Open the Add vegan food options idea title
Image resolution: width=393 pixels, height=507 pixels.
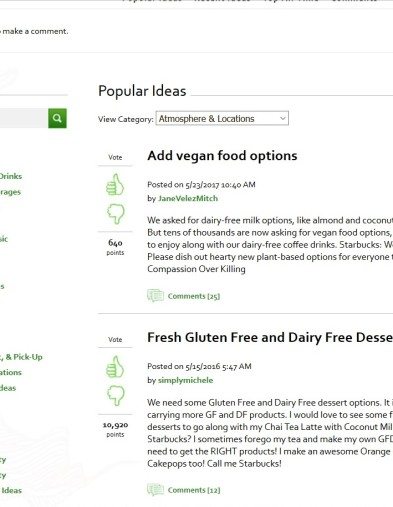pyautogui.click(x=222, y=156)
